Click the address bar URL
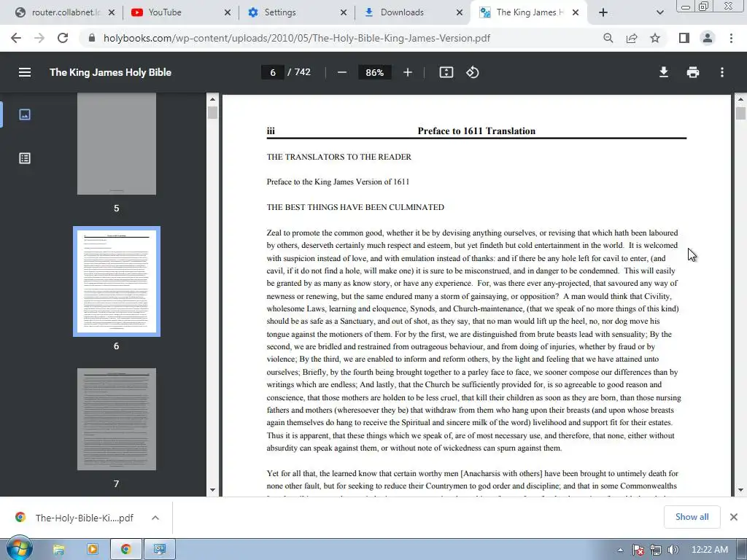This screenshot has width=747, height=560. [x=296, y=38]
